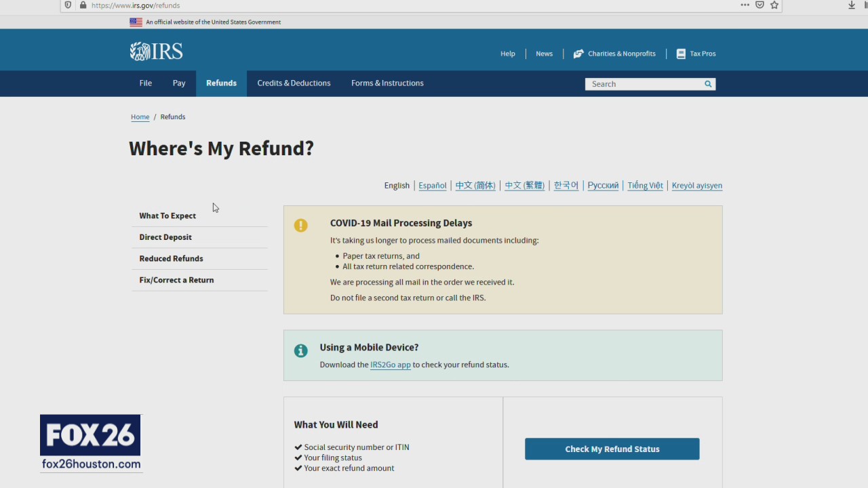The image size is (868, 488).
Task: Switch to the Refunds tab
Action: click(221, 83)
